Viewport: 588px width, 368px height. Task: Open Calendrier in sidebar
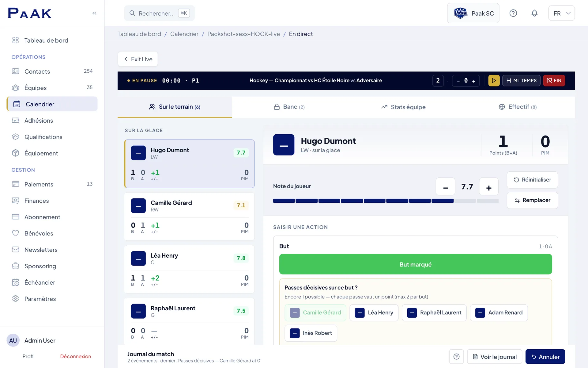pos(52,104)
